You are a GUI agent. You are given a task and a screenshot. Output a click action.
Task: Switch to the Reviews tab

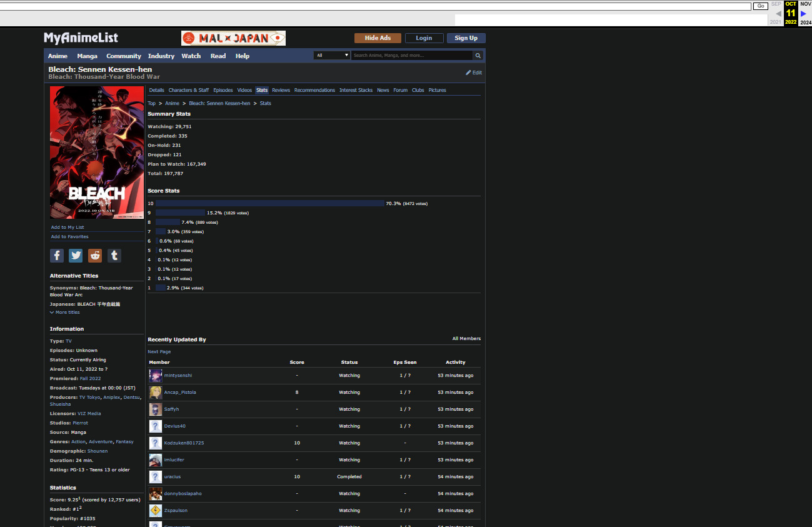281,91
